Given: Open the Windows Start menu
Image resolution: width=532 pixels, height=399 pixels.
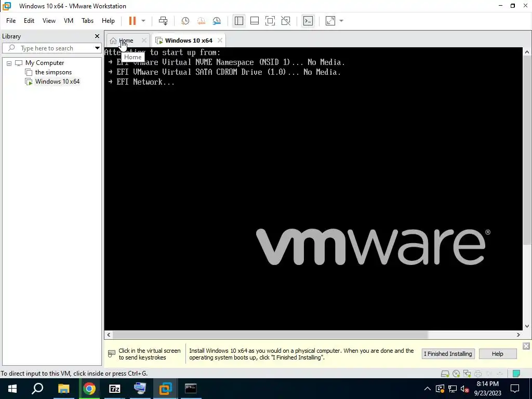Looking at the screenshot, I should tap(12, 389).
